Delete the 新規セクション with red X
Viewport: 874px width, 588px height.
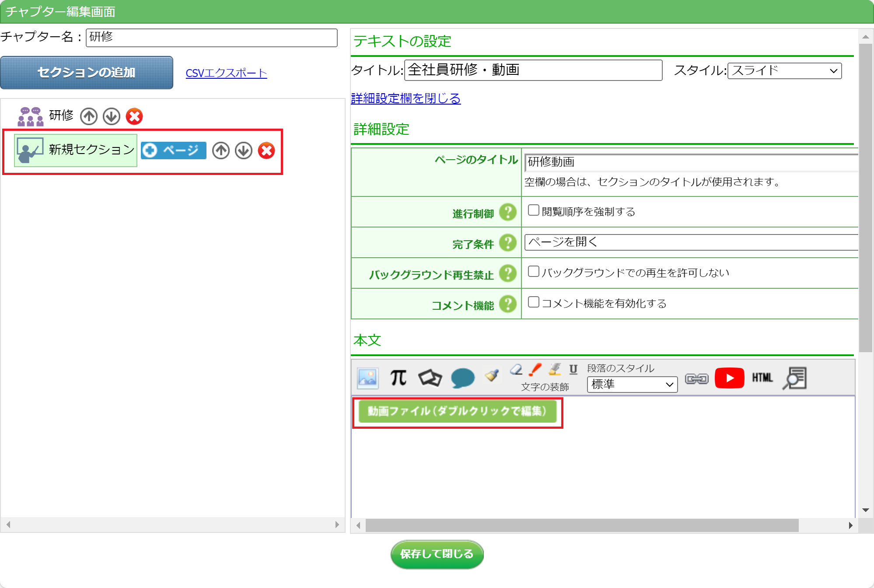(x=266, y=150)
